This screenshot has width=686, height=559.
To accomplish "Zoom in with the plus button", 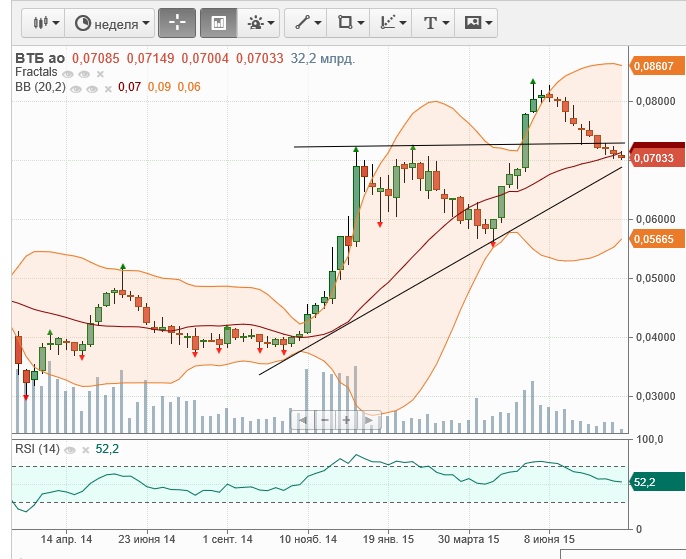I will point(346,420).
